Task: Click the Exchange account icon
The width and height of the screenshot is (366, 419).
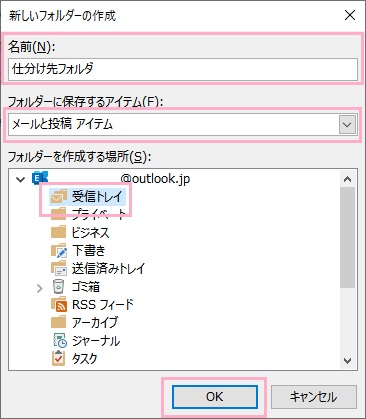Action: pos(40,178)
